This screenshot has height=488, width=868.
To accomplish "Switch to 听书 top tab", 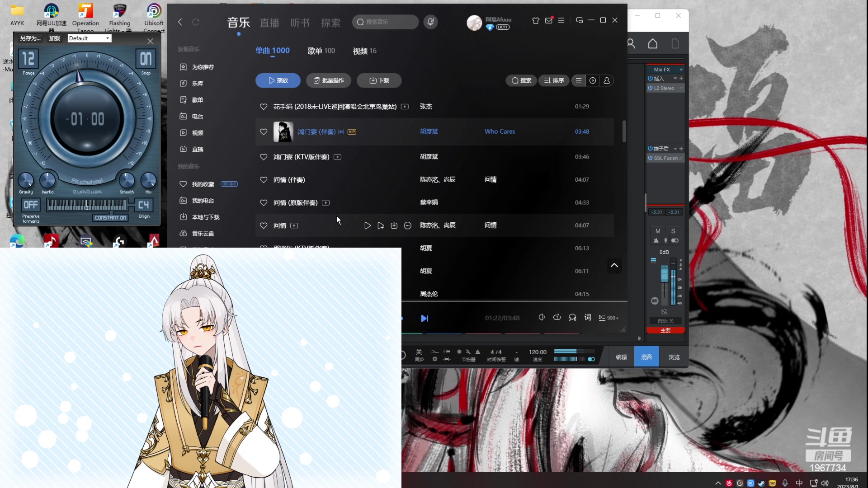I will tap(300, 23).
